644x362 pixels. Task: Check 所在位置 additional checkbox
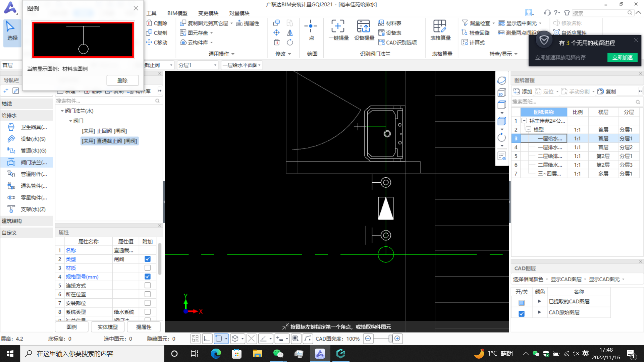[x=148, y=294]
